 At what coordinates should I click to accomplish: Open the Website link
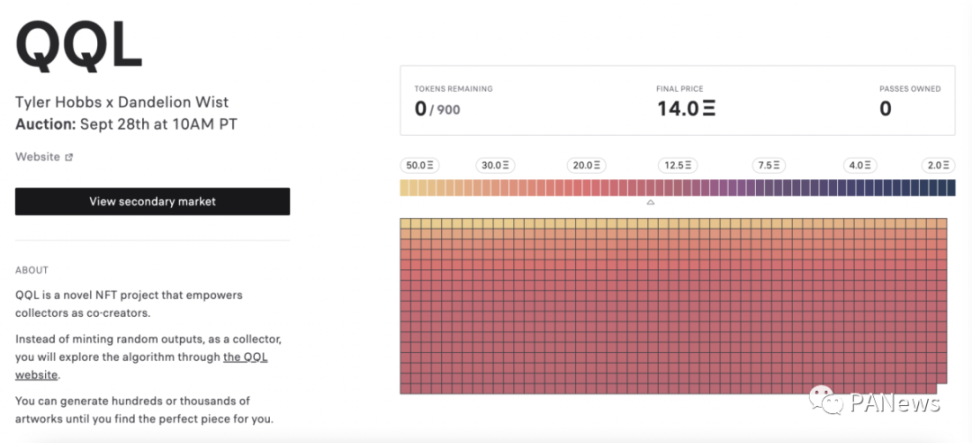(38, 157)
